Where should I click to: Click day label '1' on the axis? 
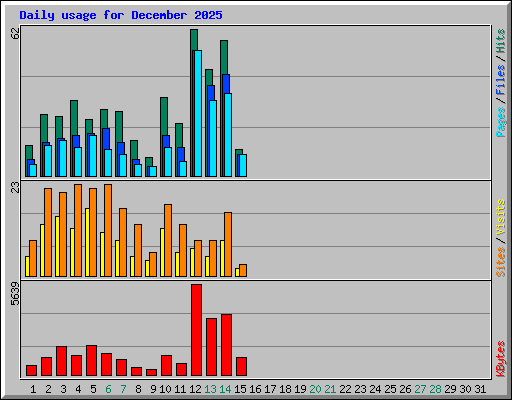[33, 389]
